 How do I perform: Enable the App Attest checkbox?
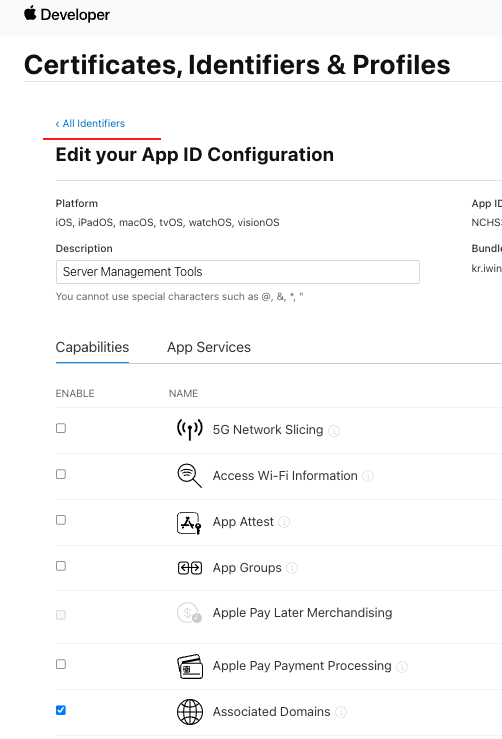point(61,520)
